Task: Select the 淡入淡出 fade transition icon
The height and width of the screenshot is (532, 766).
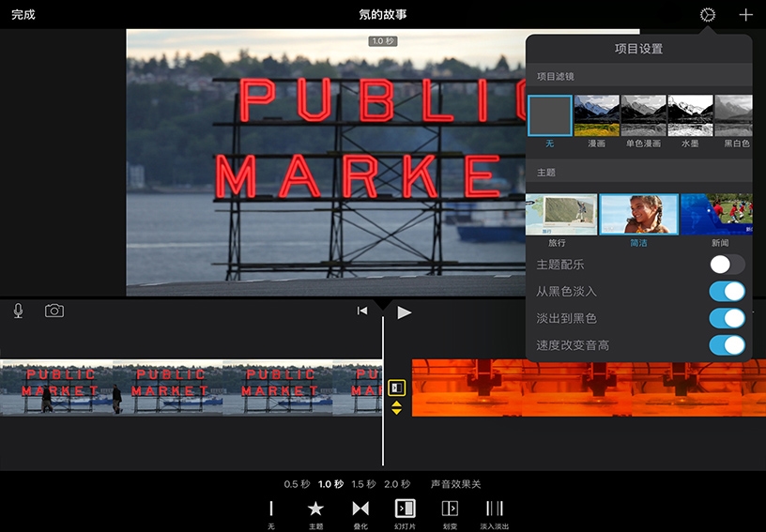Action: tap(494, 509)
